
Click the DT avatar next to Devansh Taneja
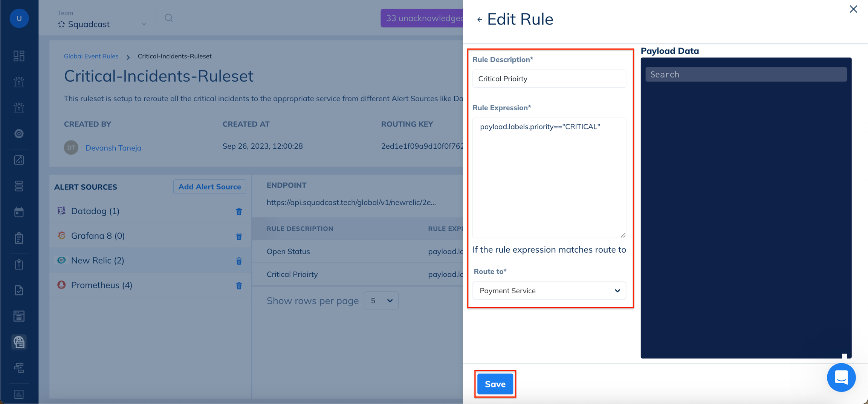tap(71, 148)
